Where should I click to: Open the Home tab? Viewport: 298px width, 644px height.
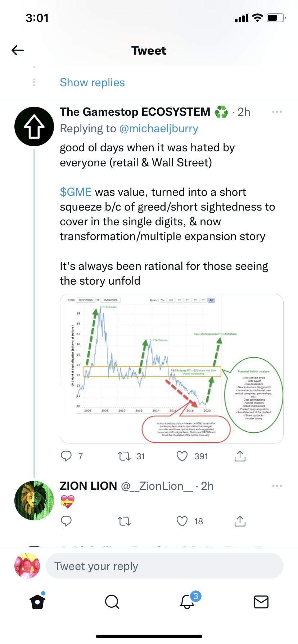38,602
